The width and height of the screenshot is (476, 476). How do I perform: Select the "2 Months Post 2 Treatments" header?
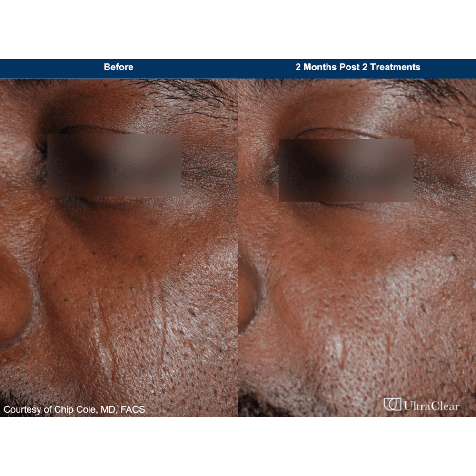point(357,67)
